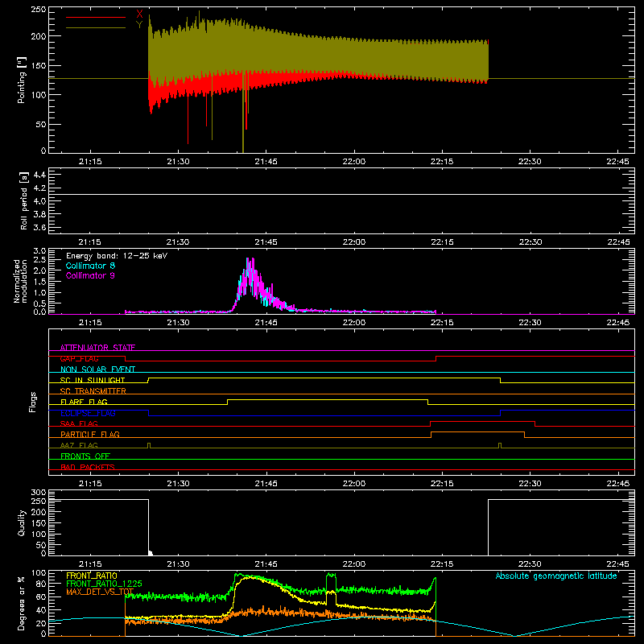Screen dimensions: 644x644
Task: Click the first AAZ_FLAG pulse marker
Action: pos(149,445)
